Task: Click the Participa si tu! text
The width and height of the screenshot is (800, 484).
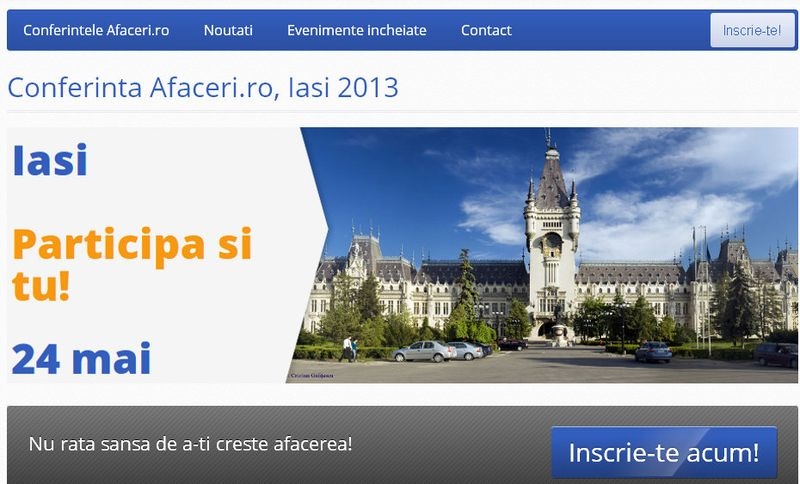Action: [x=132, y=264]
